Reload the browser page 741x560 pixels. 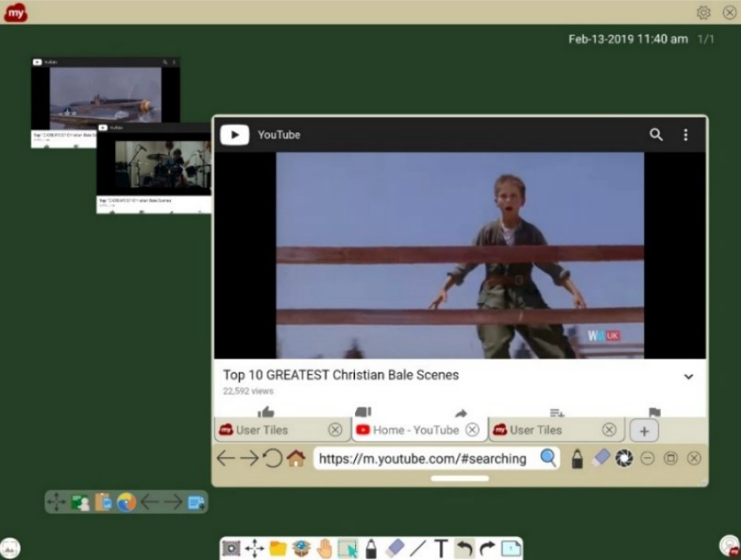pos(273,459)
